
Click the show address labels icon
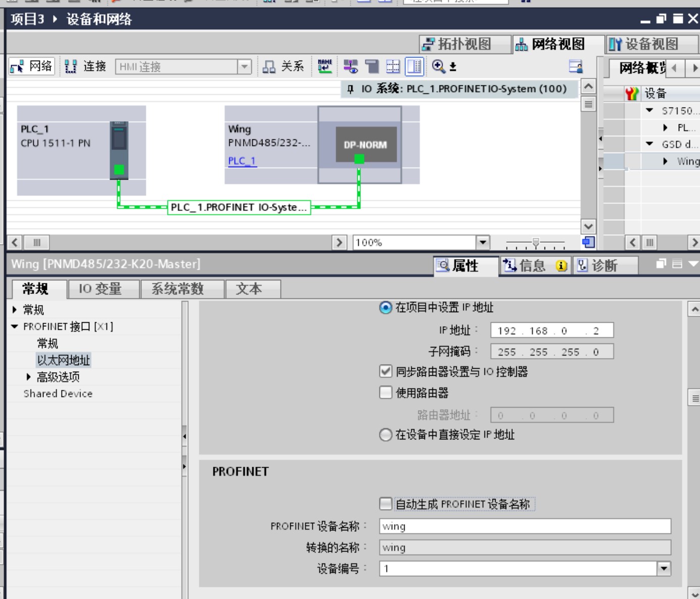[350, 66]
